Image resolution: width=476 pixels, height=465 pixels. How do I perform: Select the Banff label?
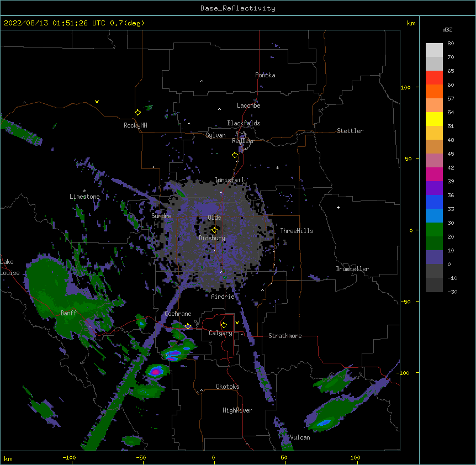click(68, 313)
